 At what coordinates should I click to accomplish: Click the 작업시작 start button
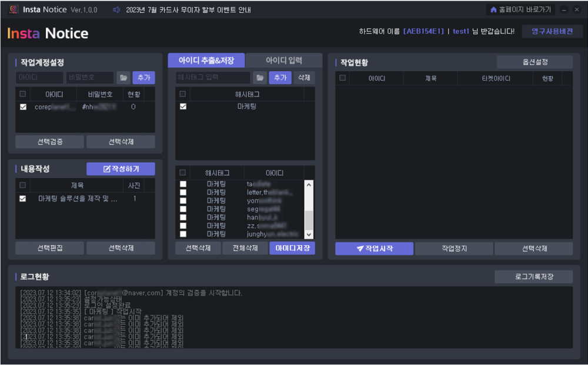point(374,249)
